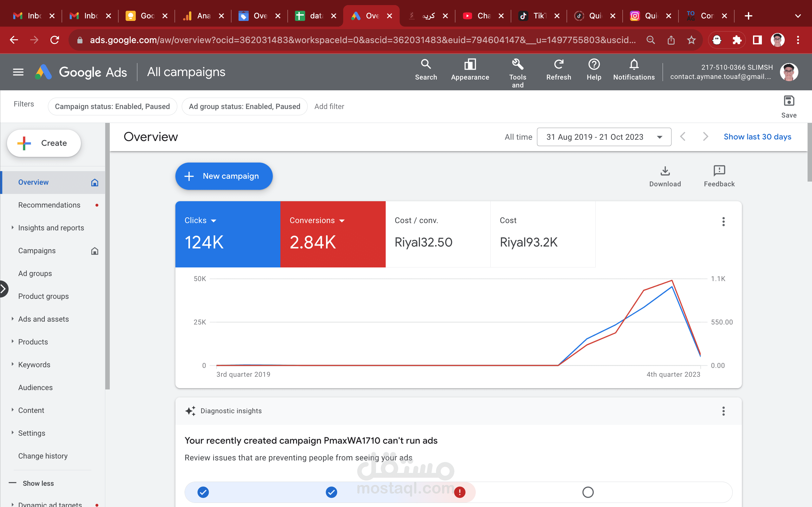
Task: Open the date range dropdown
Action: (x=604, y=137)
